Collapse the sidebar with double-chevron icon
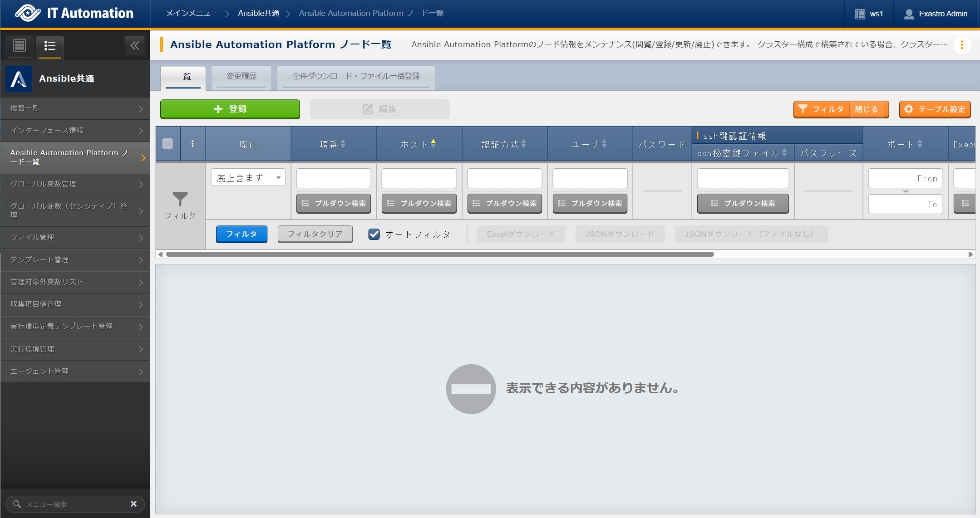980x518 pixels. tap(134, 45)
